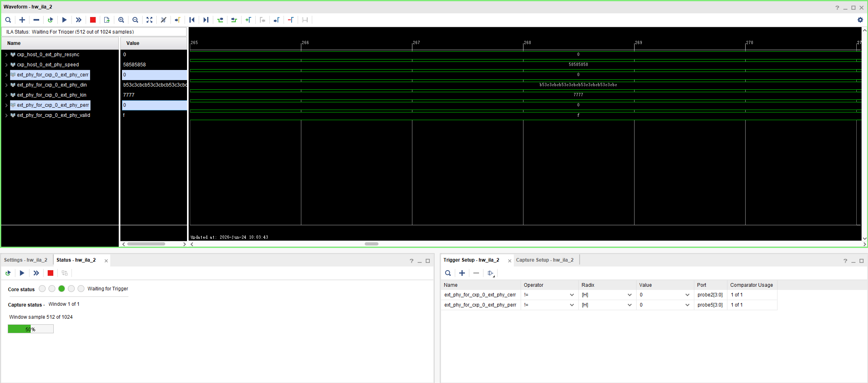Click the Port column header in Trigger Setup
The width and height of the screenshot is (868, 383).
pos(710,285)
